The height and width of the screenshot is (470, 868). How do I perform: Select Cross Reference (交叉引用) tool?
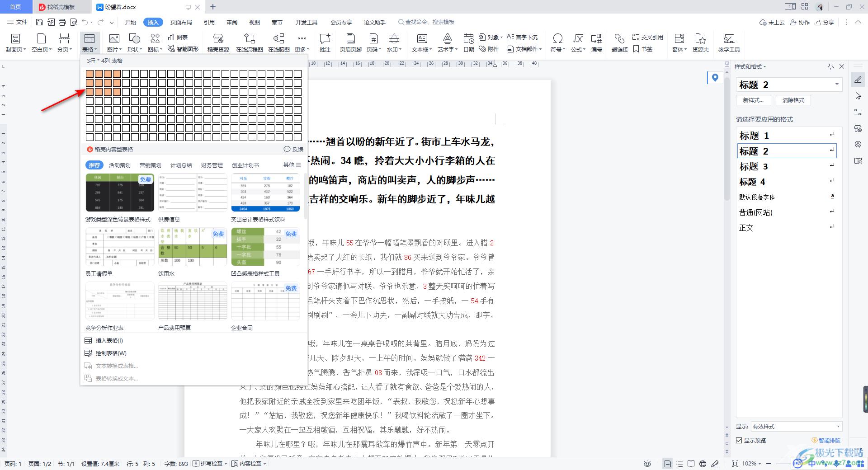pyautogui.click(x=647, y=37)
